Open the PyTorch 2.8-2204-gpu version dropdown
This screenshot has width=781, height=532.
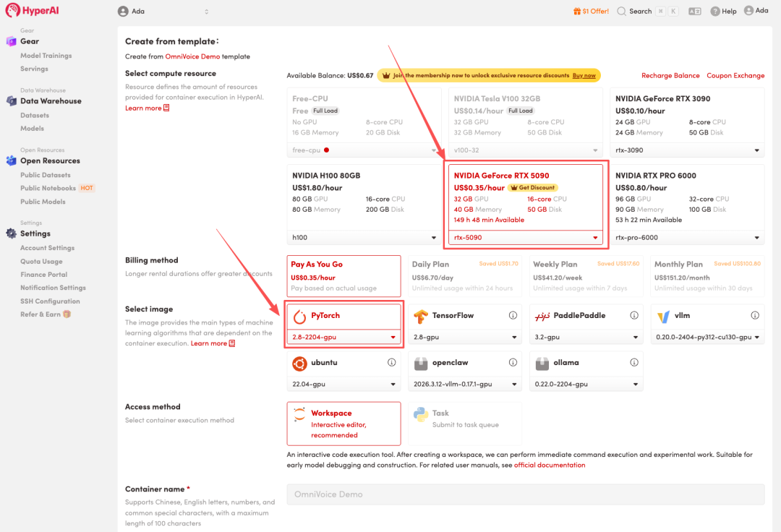(x=343, y=337)
